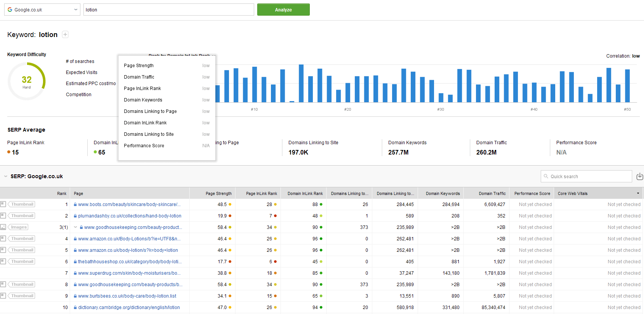644x314 pixels.
Task: Click thumbnail icon in amazon.co.uk Body-Lotions row
Action: (x=3, y=238)
